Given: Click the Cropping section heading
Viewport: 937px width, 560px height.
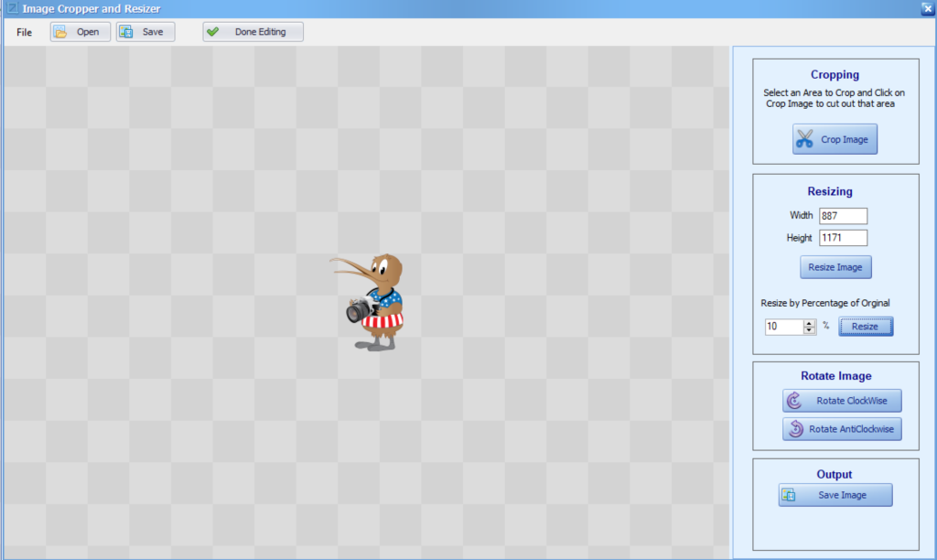Looking at the screenshot, I should tap(835, 75).
